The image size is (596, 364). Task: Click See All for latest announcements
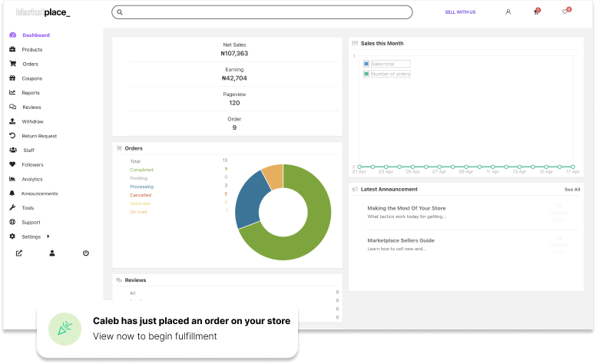572,189
